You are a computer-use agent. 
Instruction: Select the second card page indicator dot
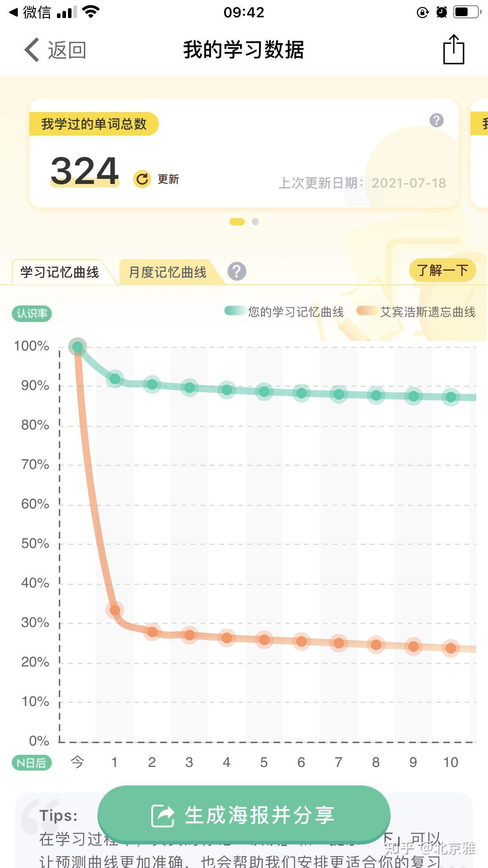click(255, 222)
